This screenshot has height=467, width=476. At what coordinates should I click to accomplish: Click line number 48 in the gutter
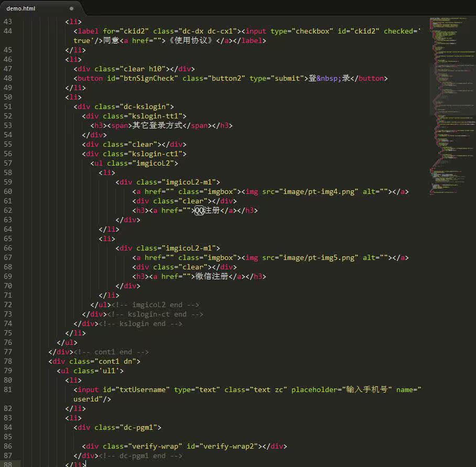coord(8,78)
